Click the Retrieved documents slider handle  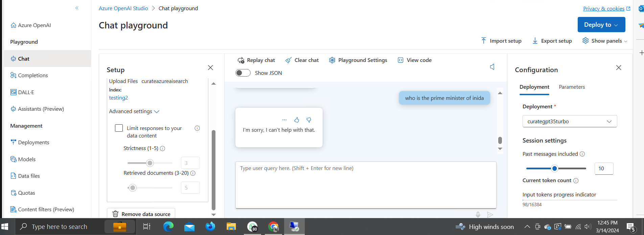point(133,188)
